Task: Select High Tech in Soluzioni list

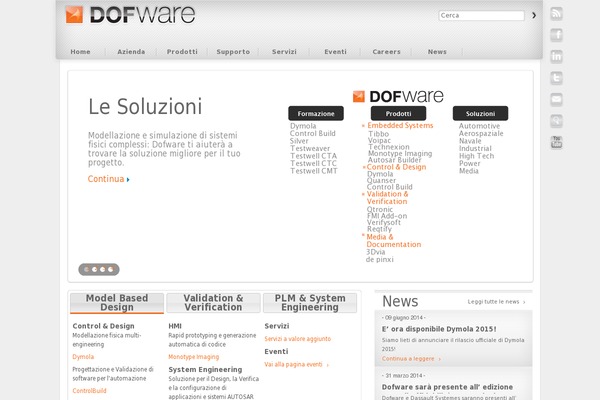Action: point(476,156)
